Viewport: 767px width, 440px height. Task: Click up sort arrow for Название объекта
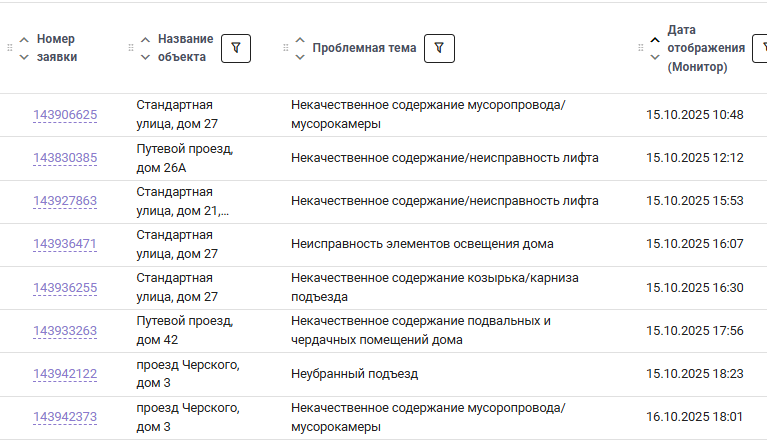[146, 40]
